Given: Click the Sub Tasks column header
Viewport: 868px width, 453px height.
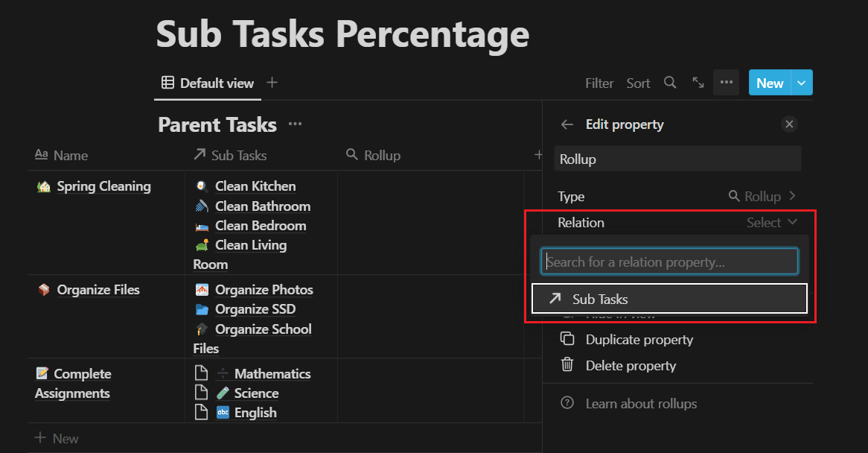Looking at the screenshot, I should [x=230, y=155].
